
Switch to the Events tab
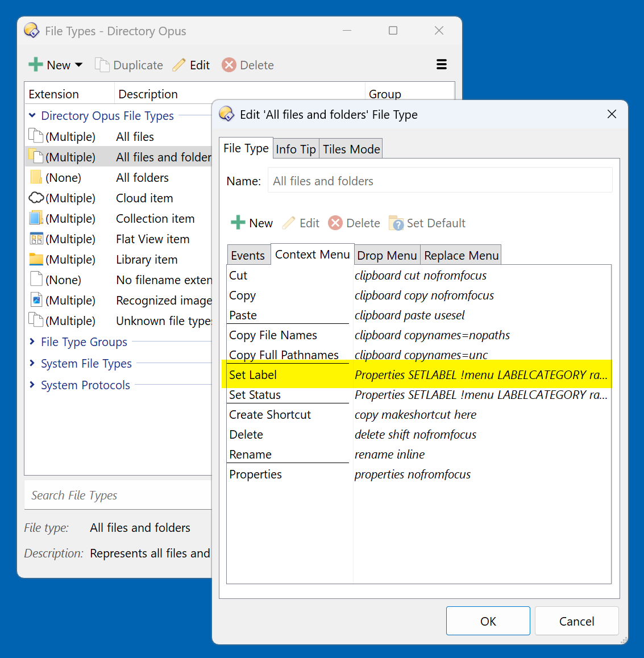click(248, 256)
